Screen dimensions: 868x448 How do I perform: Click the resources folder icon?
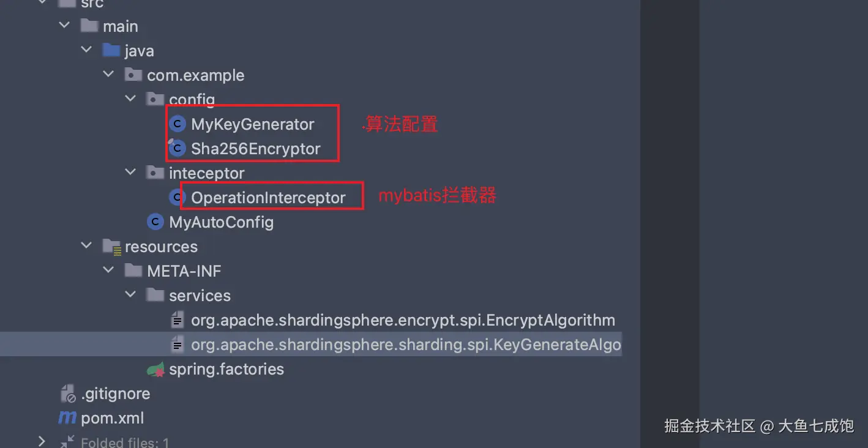coord(111,247)
